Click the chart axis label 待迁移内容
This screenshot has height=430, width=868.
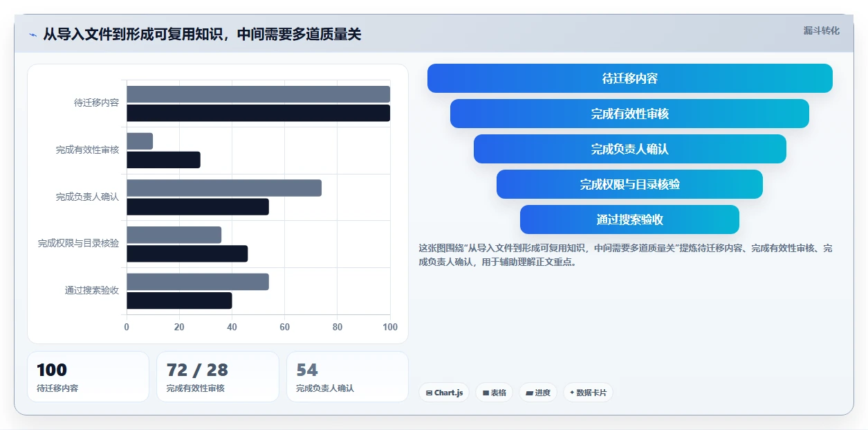click(96, 102)
